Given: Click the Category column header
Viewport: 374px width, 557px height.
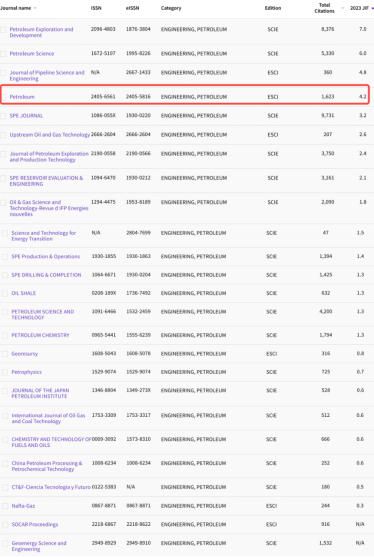Looking at the screenshot, I should point(171,8).
